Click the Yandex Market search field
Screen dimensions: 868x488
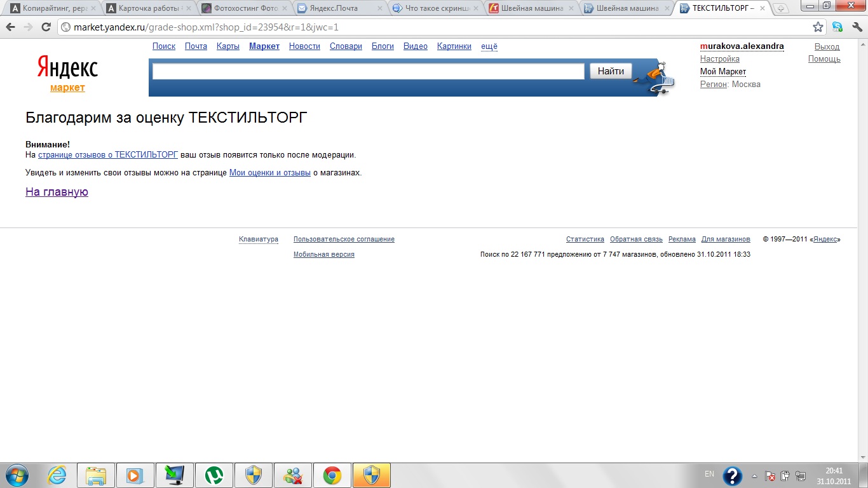coord(368,72)
